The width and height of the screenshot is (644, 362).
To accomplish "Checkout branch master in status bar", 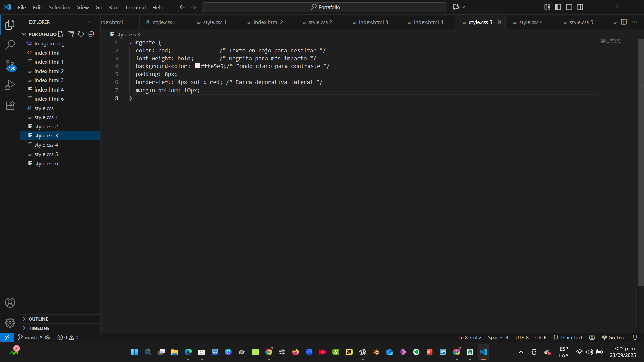I will pos(30,338).
